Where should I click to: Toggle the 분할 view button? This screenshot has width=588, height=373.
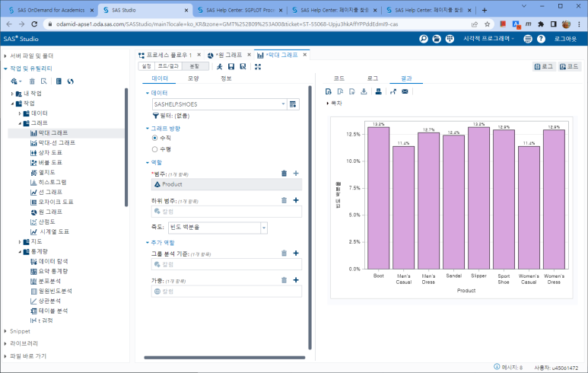tap(193, 66)
